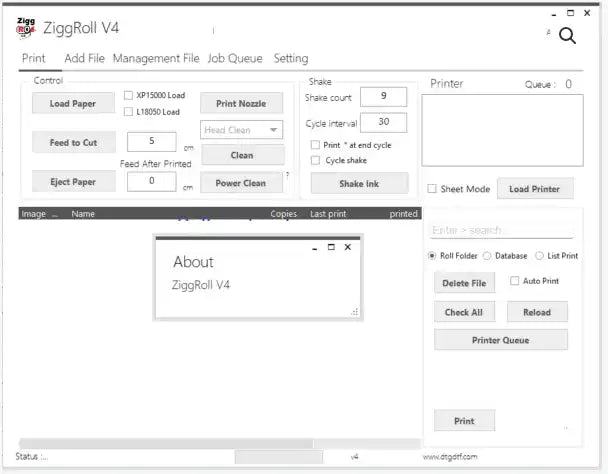
Task: Click the ZiggRoll logo icon
Action: coord(26,28)
